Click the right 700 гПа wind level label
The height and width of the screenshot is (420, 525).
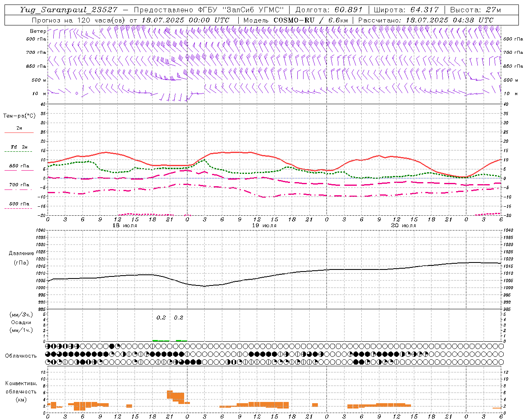point(513,52)
